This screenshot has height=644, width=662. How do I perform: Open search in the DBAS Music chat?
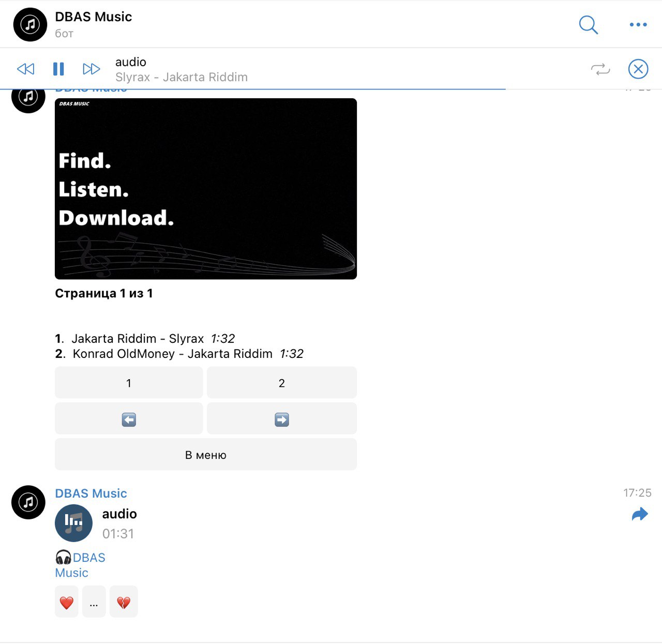pos(588,24)
